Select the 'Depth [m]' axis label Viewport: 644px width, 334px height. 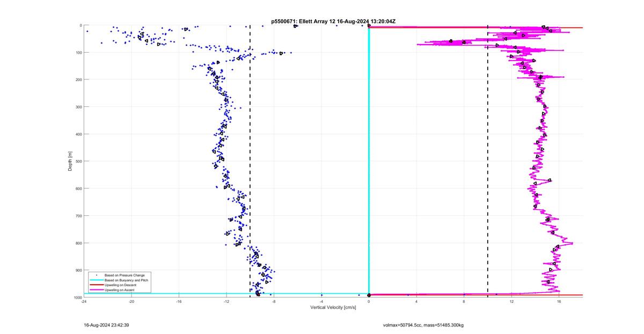70,161
